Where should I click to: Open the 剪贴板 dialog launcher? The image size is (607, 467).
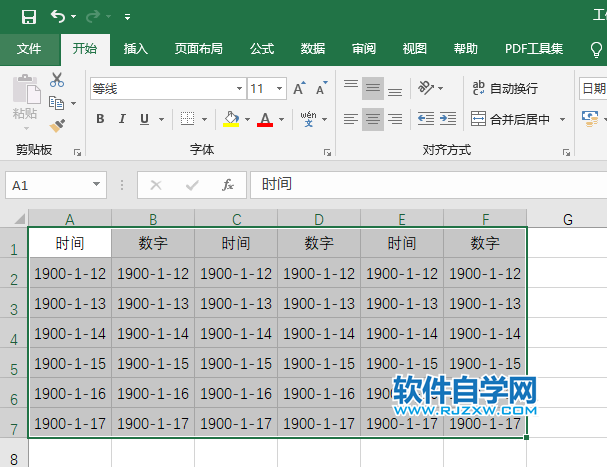click(x=77, y=153)
